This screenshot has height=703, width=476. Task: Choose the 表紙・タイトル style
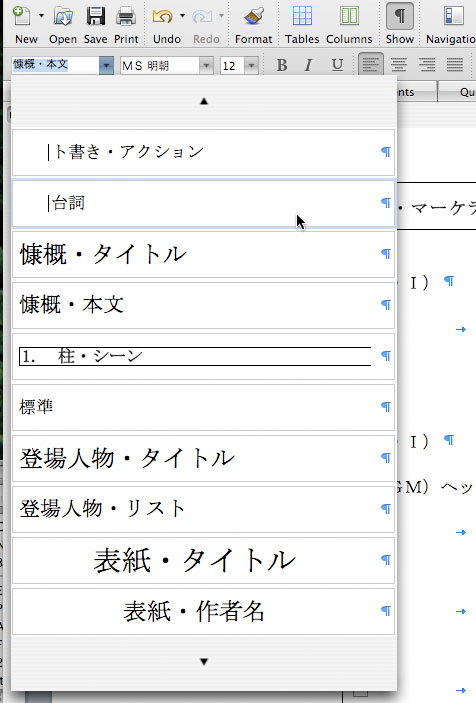203,560
